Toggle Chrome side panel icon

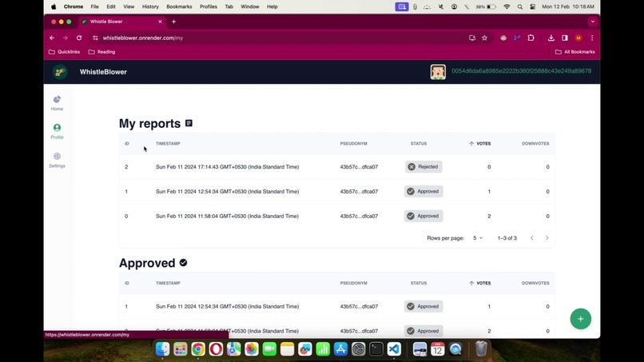[x=565, y=38]
